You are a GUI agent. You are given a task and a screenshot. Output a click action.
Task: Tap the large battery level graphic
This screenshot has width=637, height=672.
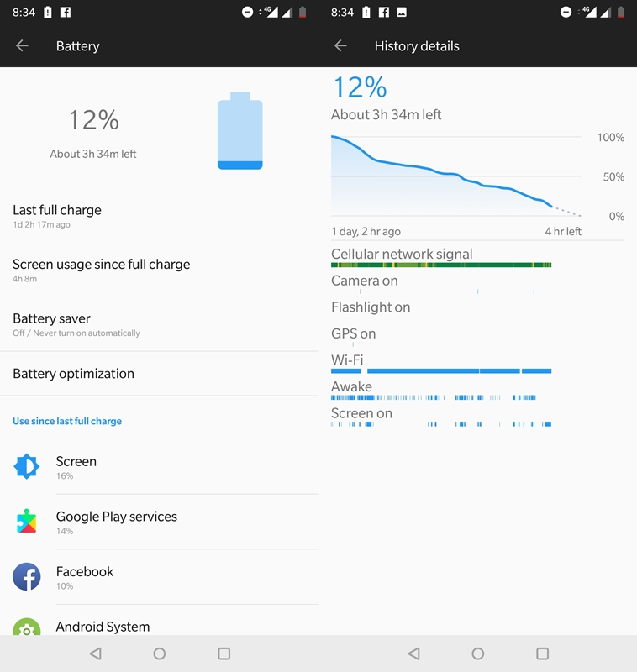[240, 131]
